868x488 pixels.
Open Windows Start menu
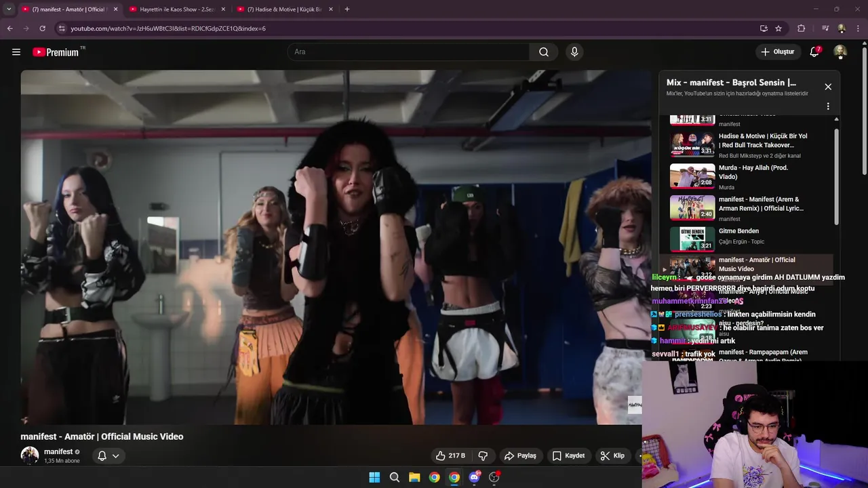[x=374, y=477]
